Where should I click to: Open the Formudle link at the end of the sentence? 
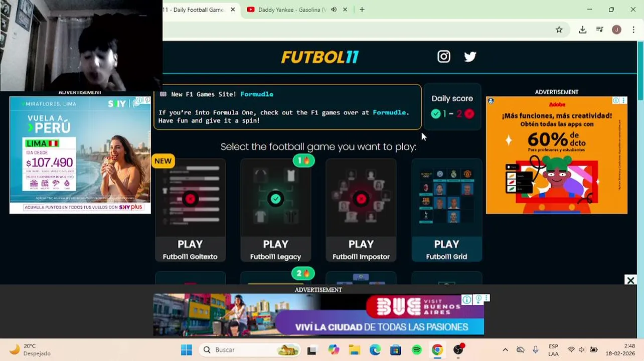389,112
